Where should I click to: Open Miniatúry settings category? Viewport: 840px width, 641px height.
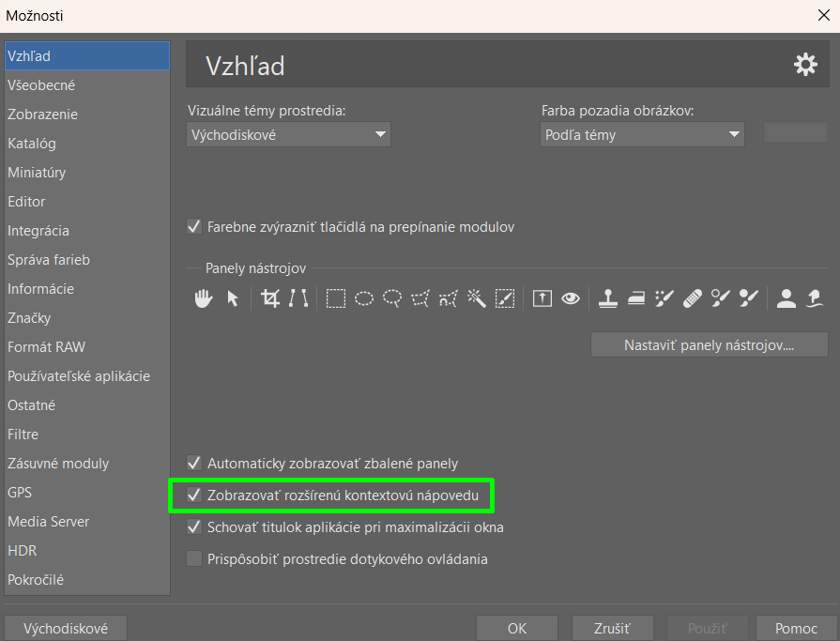pyautogui.click(x=86, y=173)
